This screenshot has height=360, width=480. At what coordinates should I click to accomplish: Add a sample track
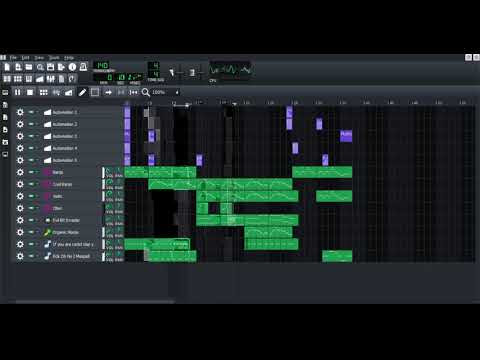point(56,92)
